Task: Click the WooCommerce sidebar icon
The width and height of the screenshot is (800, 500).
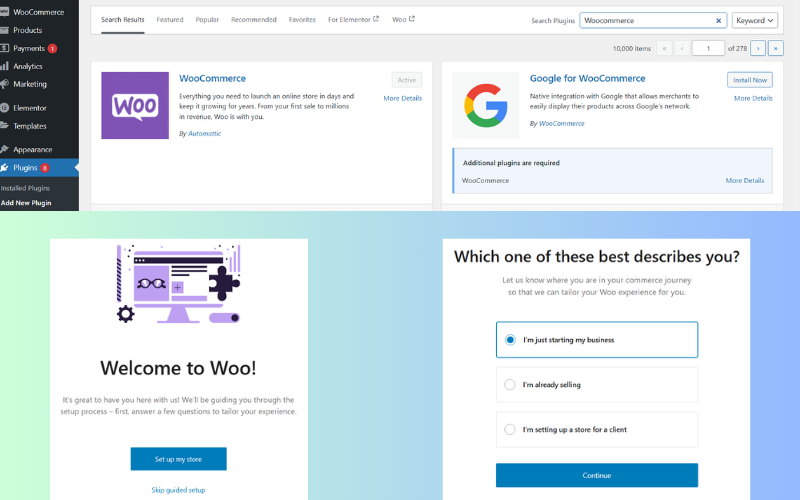Action: coord(4,12)
